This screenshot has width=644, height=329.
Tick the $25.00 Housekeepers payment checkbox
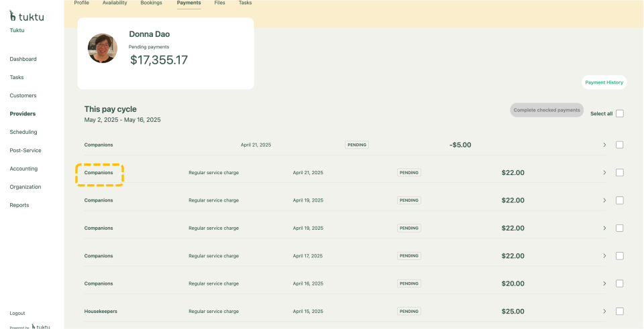619,311
